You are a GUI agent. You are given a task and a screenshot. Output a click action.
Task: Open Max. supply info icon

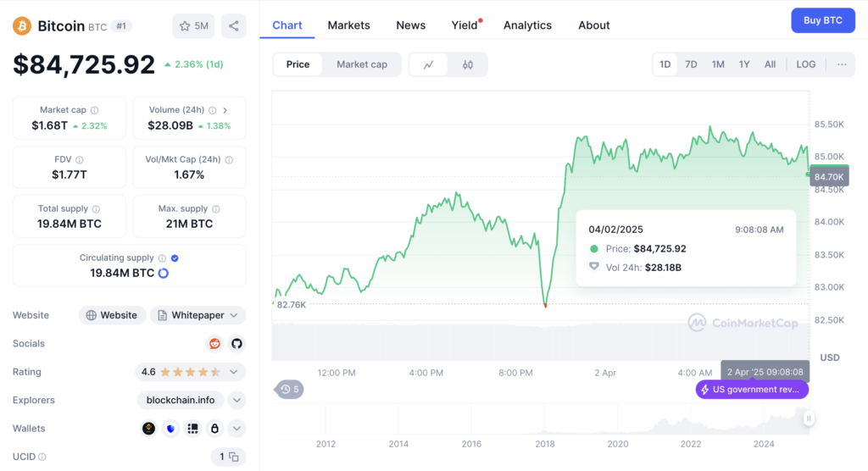[x=216, y=208]
